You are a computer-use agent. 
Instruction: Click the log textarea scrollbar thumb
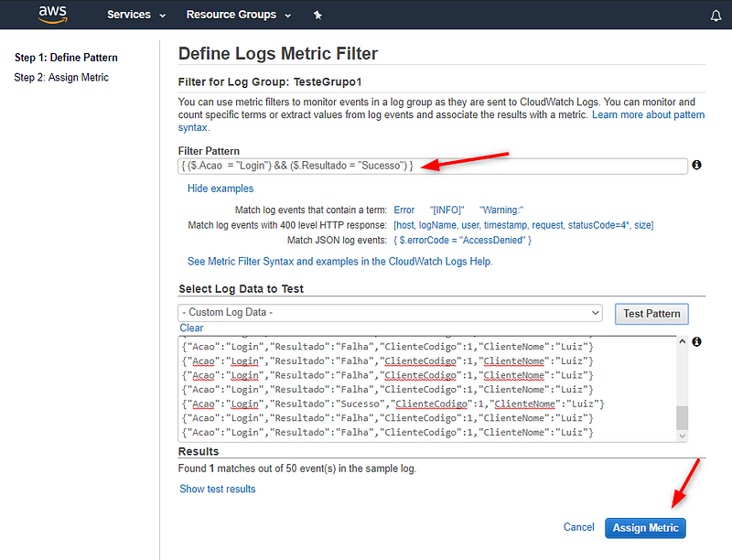682,417
